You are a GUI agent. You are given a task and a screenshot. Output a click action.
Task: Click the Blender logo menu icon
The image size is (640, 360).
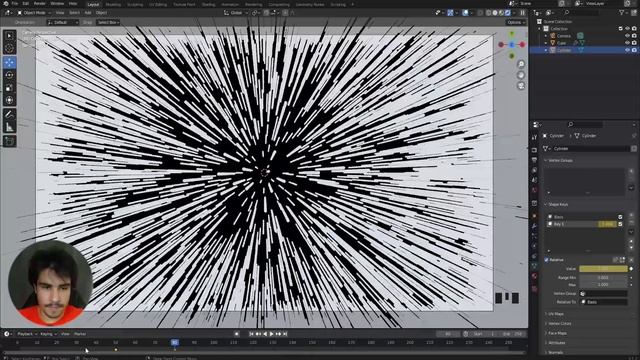click(x=6, y=4)
